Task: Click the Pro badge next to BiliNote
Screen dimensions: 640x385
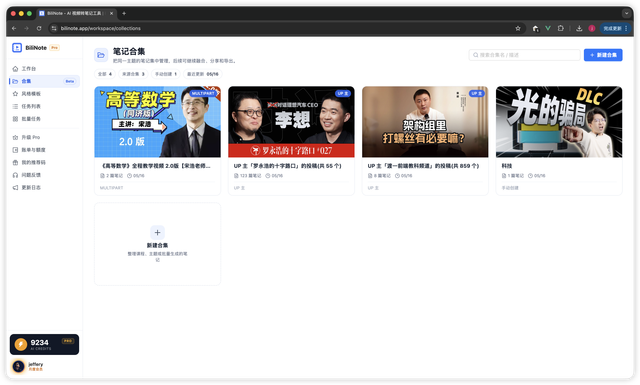Action: click(x=55, y=48)
